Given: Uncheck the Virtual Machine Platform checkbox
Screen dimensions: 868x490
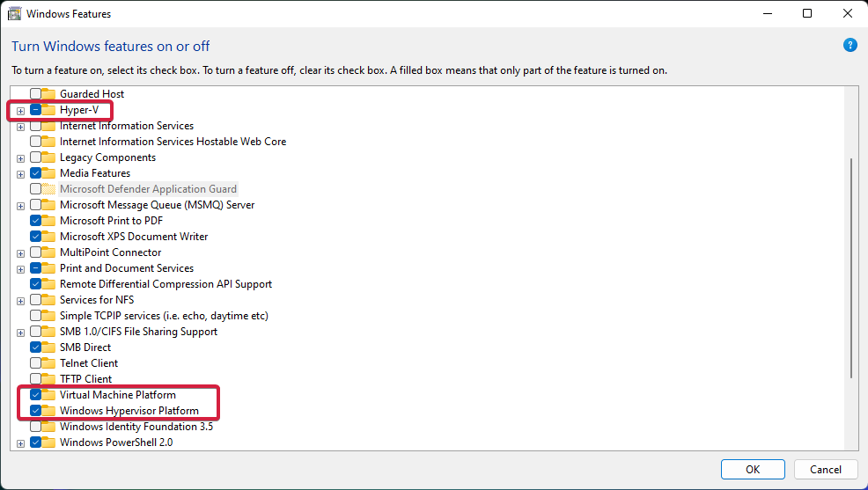Looking at the screenshot, I should 35,395.
